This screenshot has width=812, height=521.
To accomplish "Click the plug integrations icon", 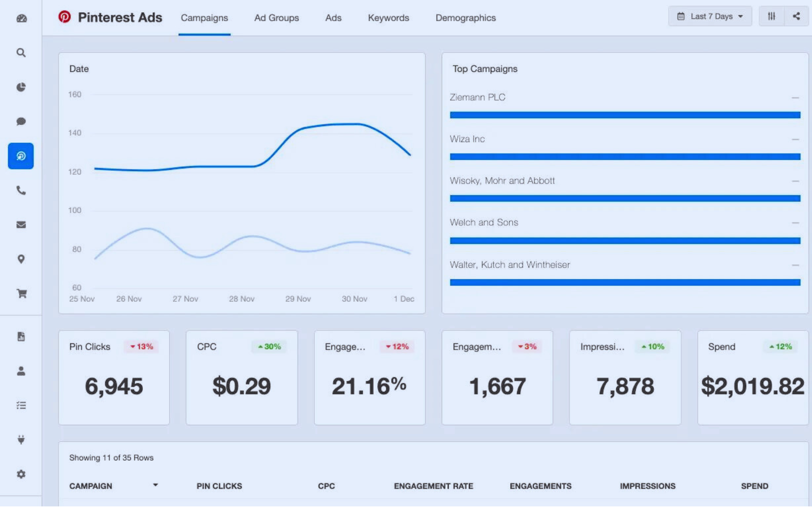I will tap(21, 440).
